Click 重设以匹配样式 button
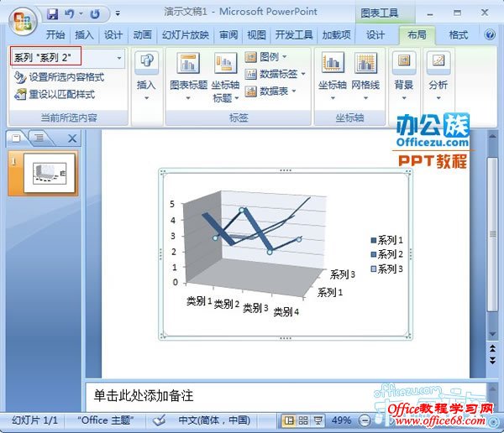 tap(55, 95)
